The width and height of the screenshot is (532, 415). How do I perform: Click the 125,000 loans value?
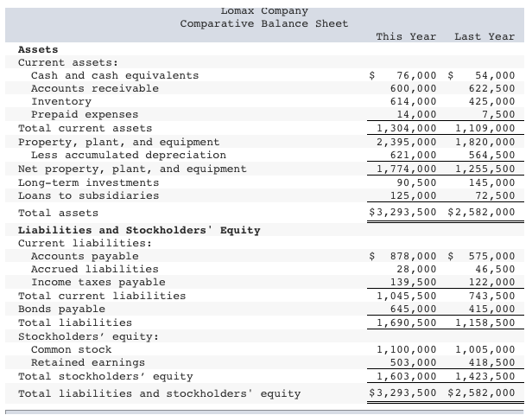pyautogui.click(x=413, y=195)
